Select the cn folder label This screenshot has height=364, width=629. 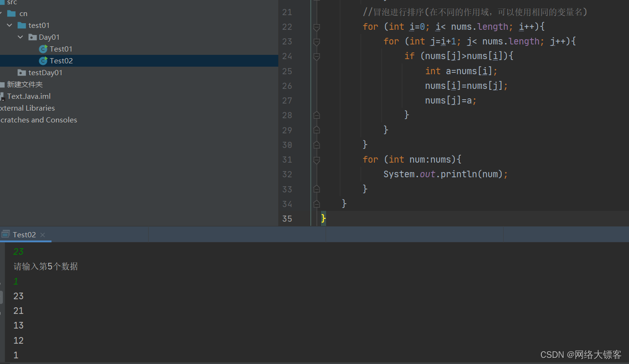(23, 13)
